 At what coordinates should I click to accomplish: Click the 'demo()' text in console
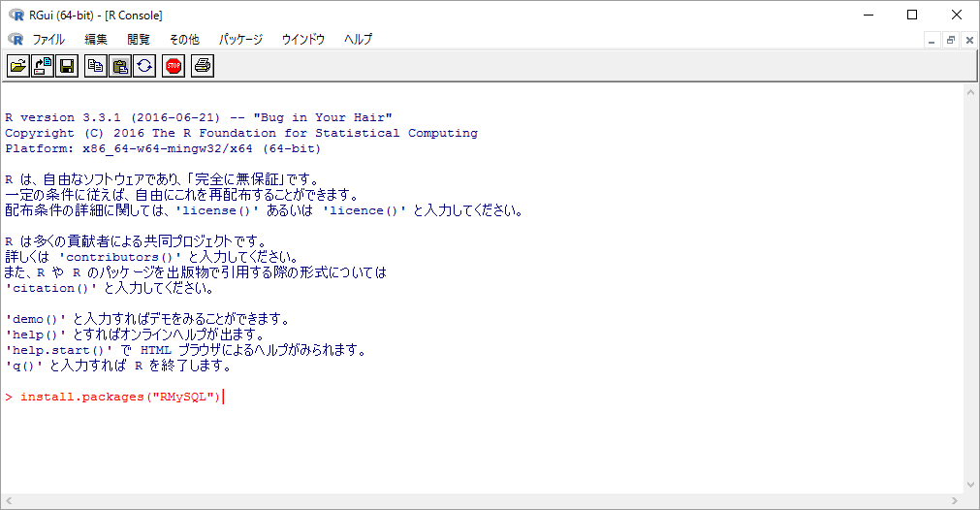pos(36,319)
